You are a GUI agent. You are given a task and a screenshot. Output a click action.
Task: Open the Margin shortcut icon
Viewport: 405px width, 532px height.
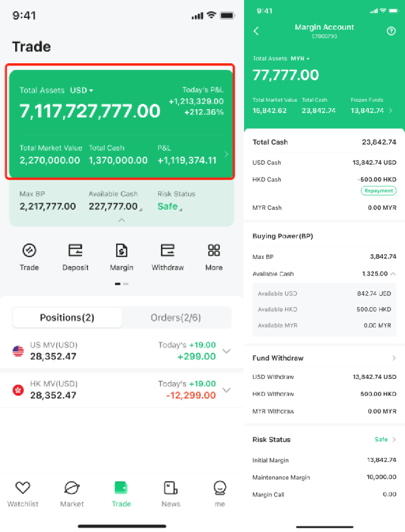point(122,251)
